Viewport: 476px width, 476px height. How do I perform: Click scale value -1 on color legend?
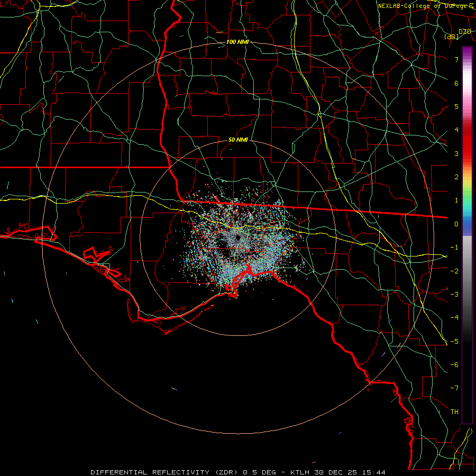pos(454,248)
